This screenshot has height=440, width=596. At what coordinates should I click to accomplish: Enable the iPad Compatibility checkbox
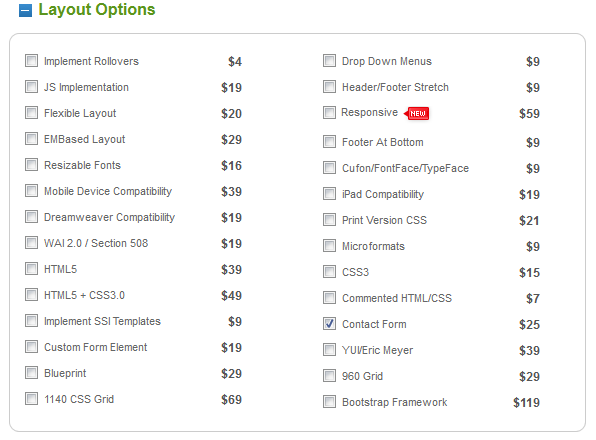click(x=329, y=194)
